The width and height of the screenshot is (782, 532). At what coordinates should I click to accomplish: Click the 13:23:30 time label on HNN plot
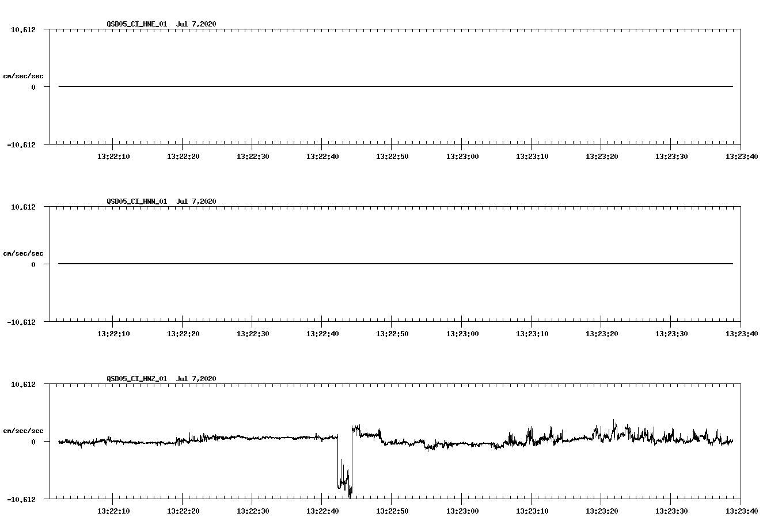point(671,334)
